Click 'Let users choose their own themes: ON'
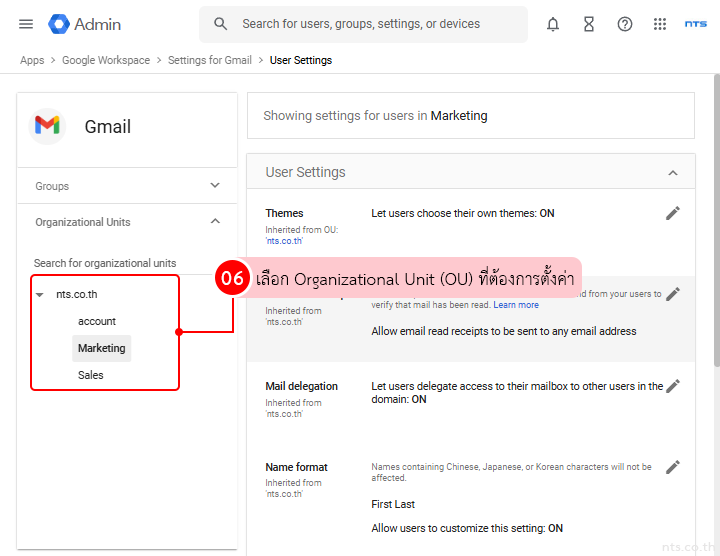Screen dimensions: 720x556 pyautogui.click(x=463, y=213)
